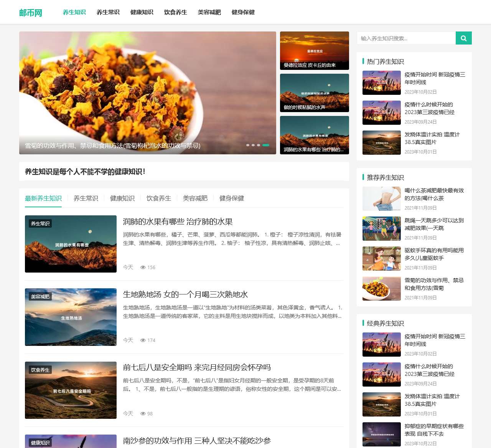Click the search magnifier icon

point(463,38)
